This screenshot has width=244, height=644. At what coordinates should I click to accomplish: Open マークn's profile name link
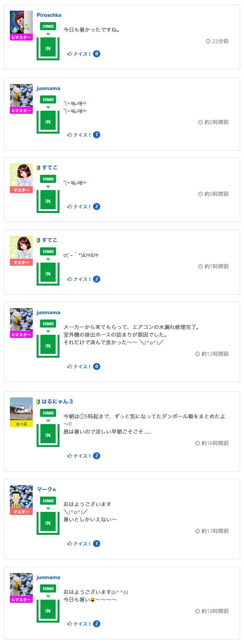click(47, 489)
